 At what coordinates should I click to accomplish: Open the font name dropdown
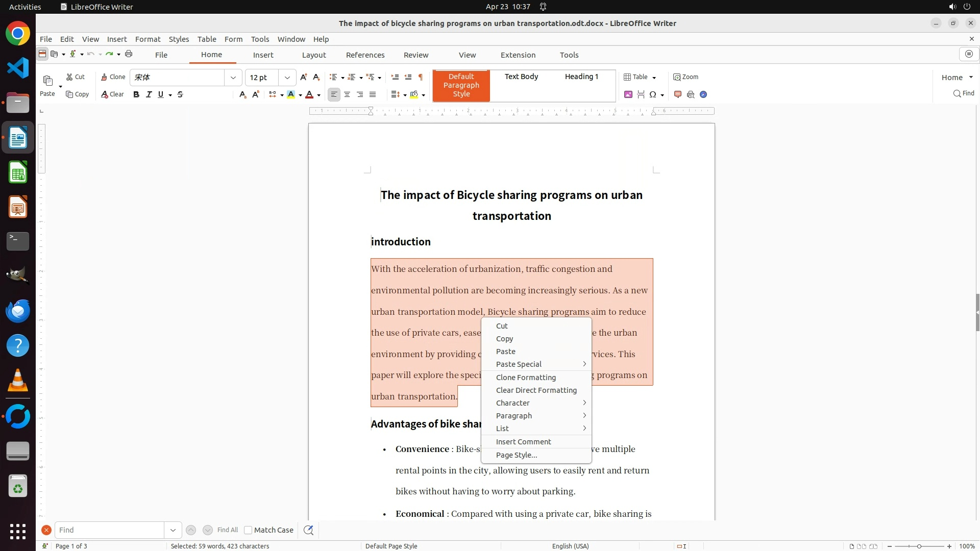[233, 78]
